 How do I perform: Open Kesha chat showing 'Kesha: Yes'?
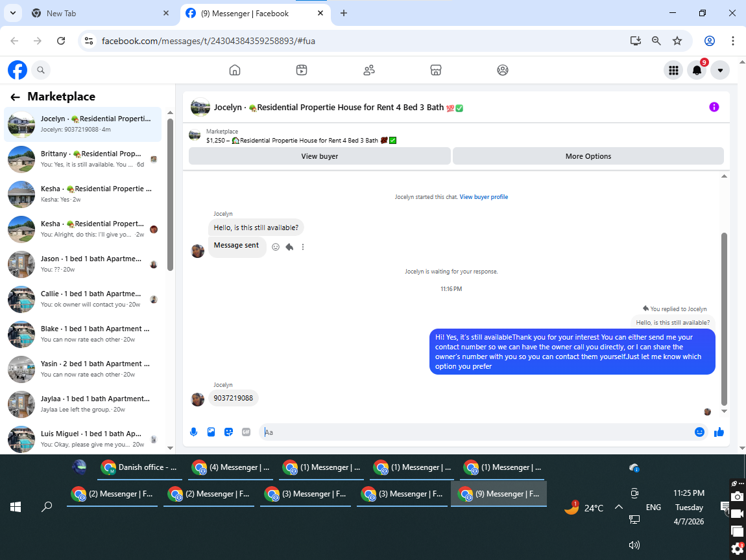pyautogui.click(x=83, y=194)
